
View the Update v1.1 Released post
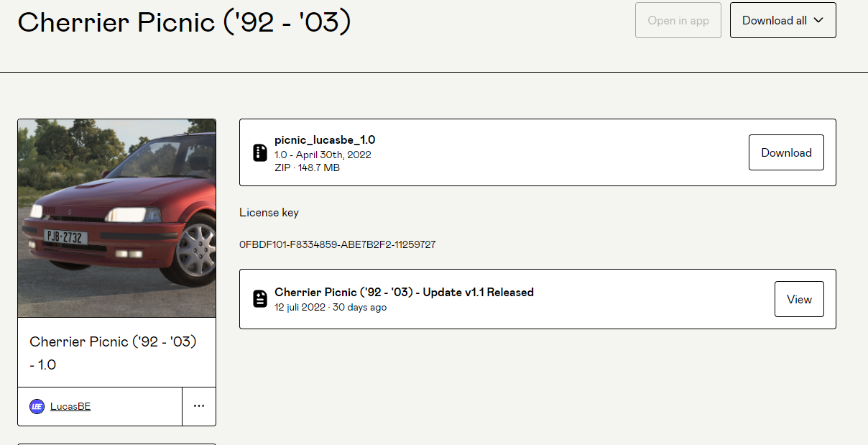coord(799,299)
